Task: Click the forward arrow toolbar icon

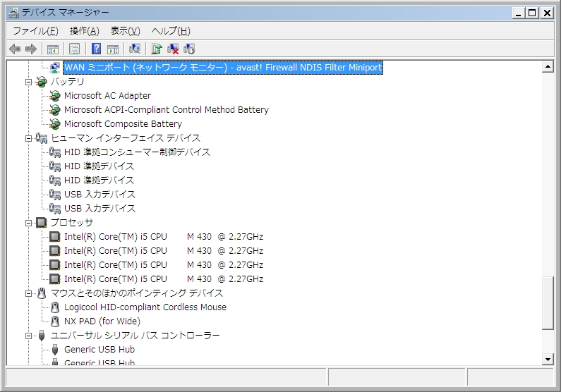Action: pos(30,49)
